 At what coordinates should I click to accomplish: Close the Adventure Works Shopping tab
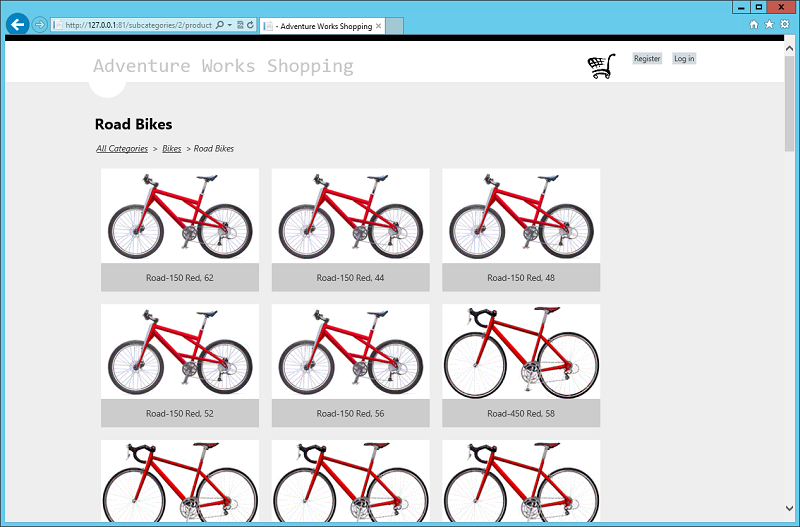coord(379,26)
